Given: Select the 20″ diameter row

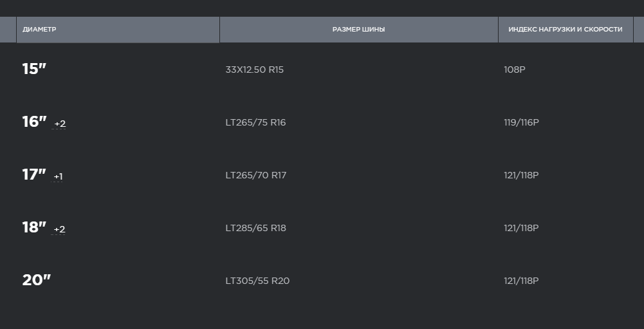Looking at the screenshot, I should point(36,281).
